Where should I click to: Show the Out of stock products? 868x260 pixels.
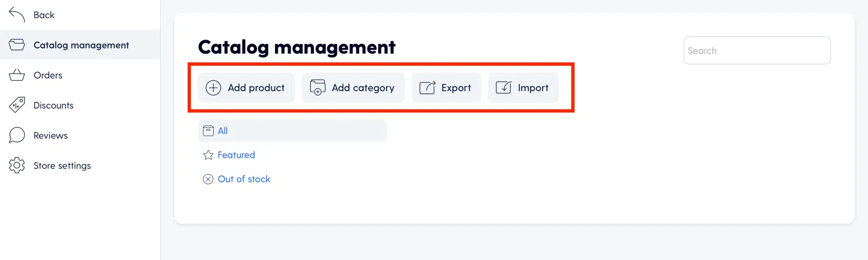(x=244, y=179)
